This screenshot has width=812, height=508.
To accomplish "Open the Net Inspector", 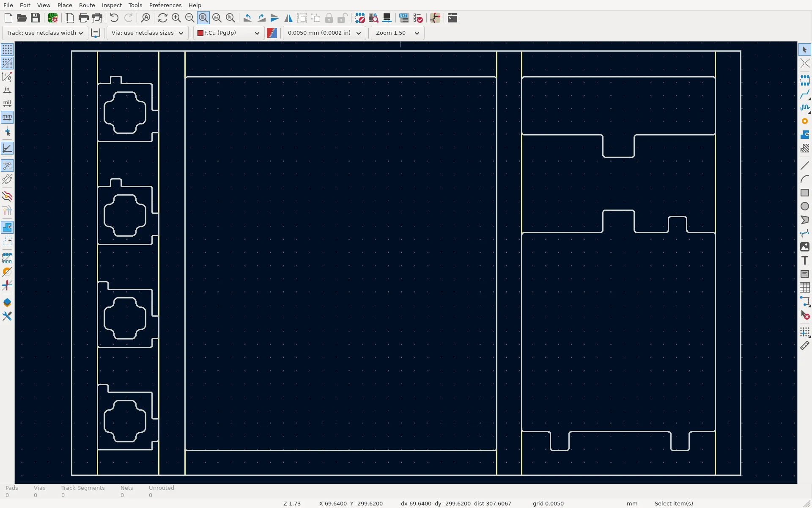I will pos(404,18).
